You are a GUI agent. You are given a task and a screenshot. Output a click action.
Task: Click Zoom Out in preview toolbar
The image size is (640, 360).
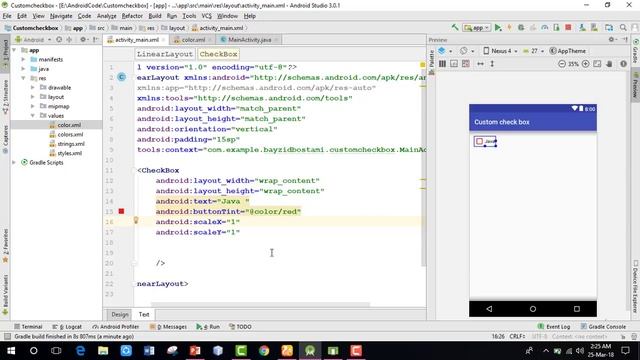(562, 64)
